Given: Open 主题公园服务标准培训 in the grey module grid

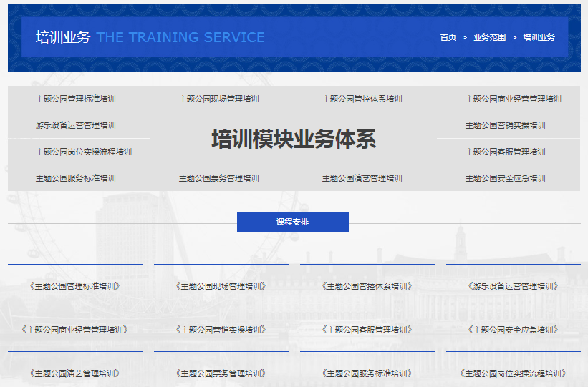Looking at the screenshot, I should pos(76,178).
